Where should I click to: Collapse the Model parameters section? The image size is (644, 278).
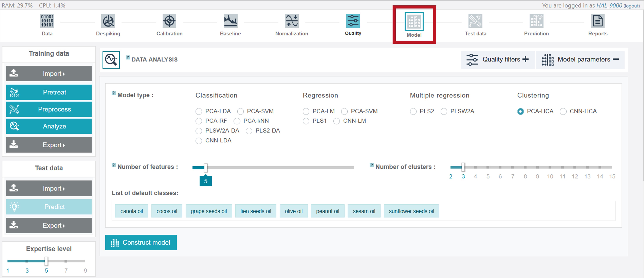pos(580,59)
